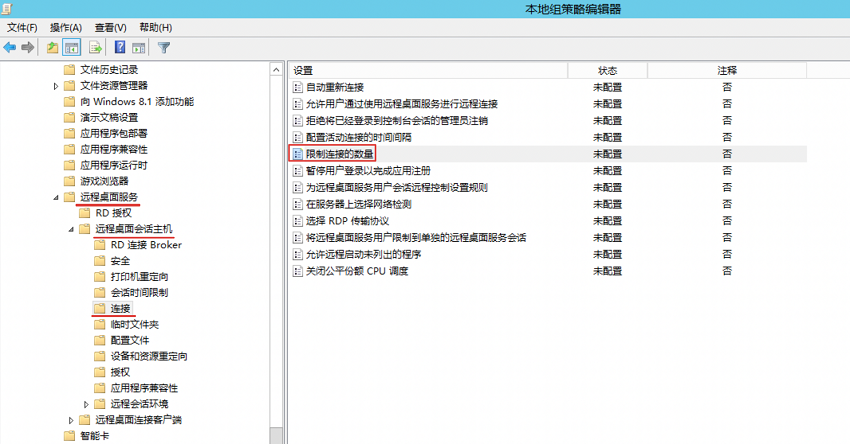Click the folder icon beside 智能卡

69,435
